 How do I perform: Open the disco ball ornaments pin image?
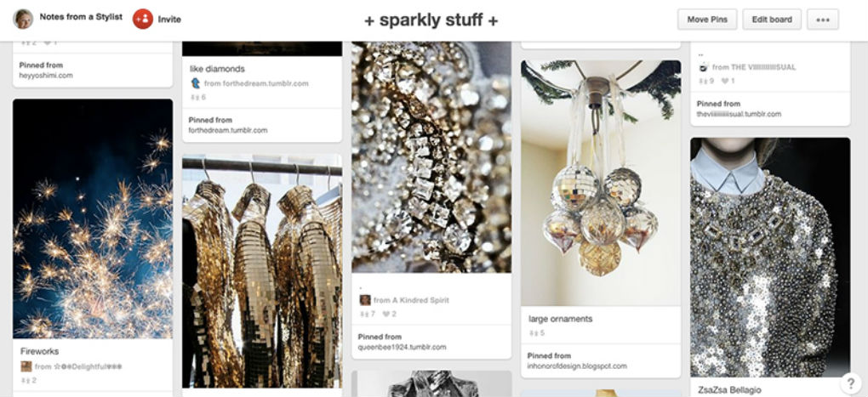pyautogui.click(x=601, y=183)
